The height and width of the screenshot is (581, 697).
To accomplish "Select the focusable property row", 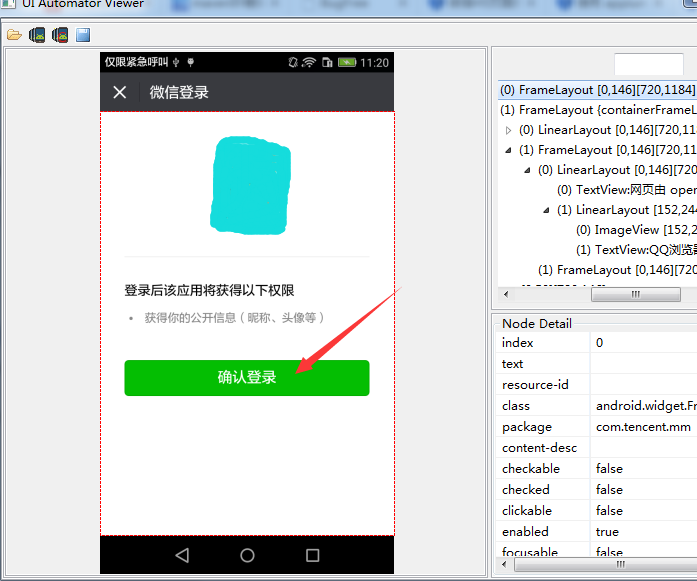I will click(x=597, y=551).
